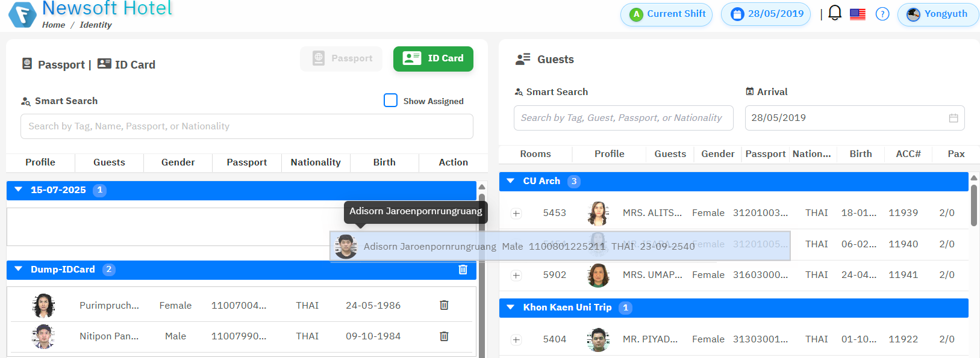Delete Purimpruch guest row with trash icon
This screenshot has width=980, height=358.
444,305
